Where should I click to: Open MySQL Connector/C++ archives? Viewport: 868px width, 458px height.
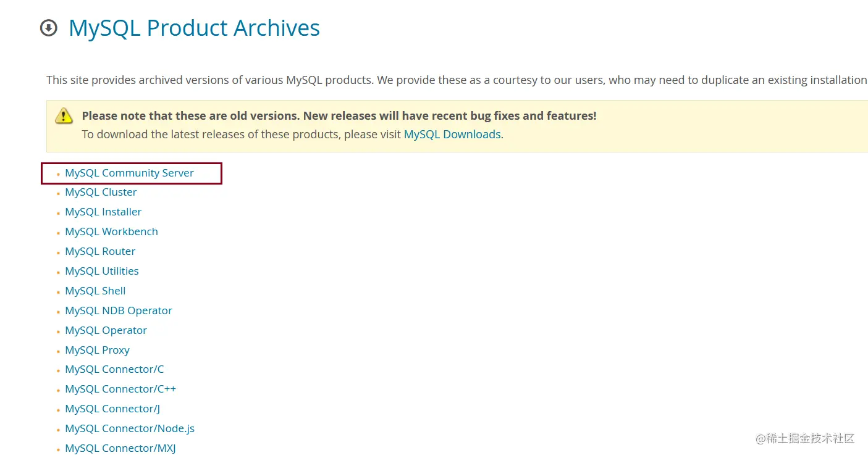pyautogui.click(x=120, y=389)
